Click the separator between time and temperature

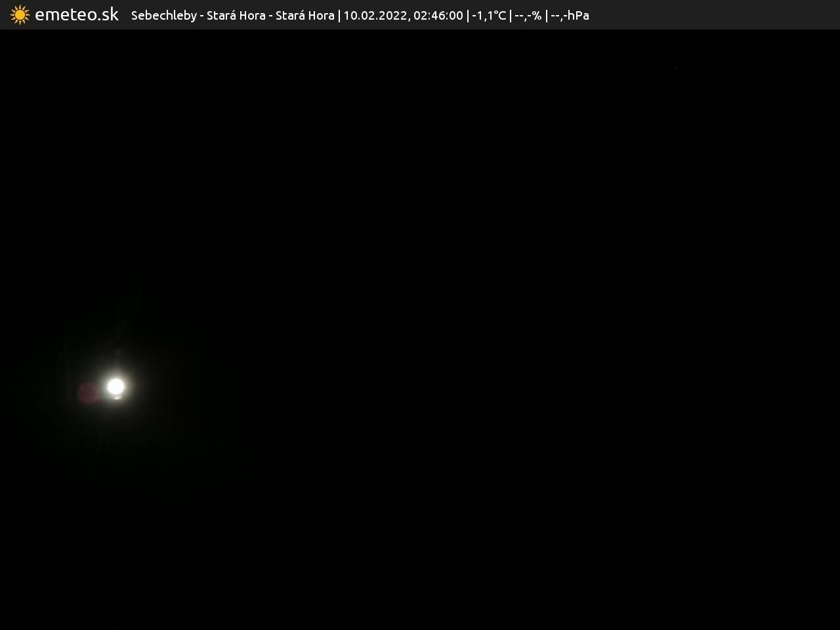click(x=467, y=15)
